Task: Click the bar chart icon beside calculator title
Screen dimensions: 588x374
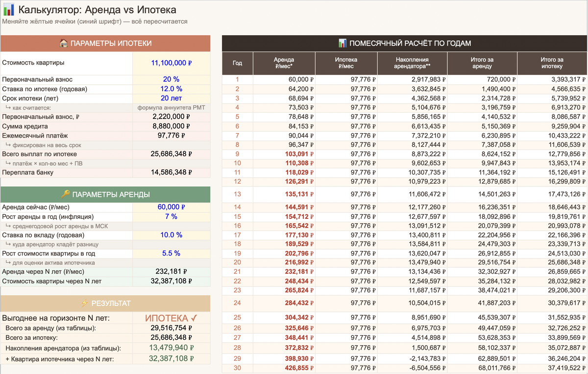Action: [x=8, y=9]
